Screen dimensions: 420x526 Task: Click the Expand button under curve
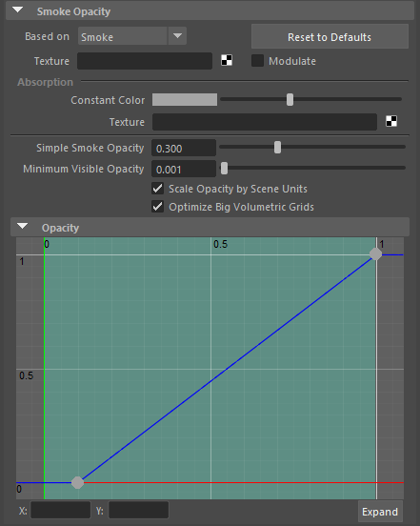(x=380, y=512)
